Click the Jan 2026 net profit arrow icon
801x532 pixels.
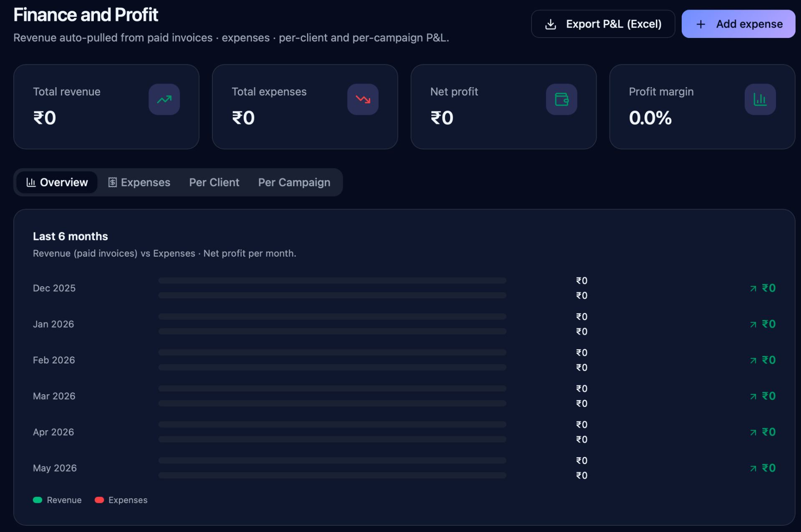pos(753,325)
